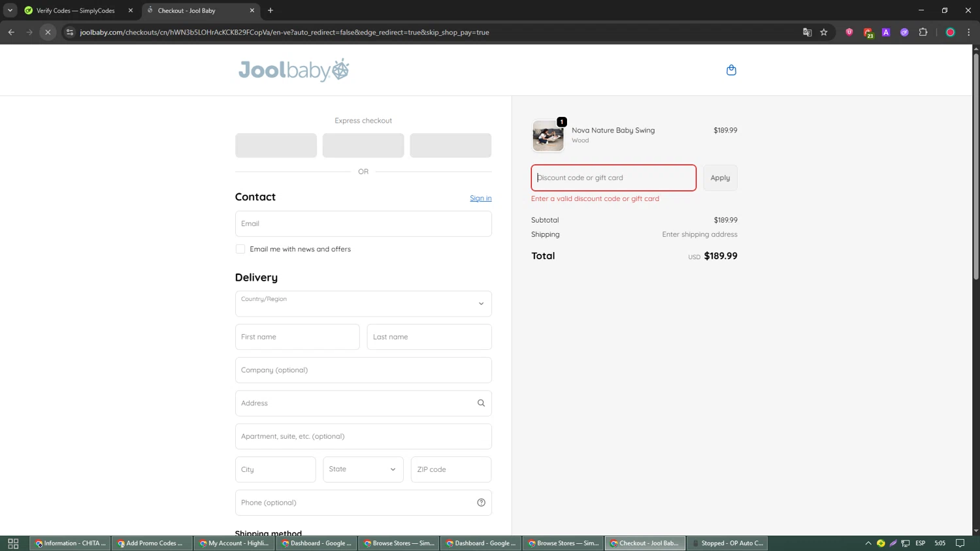Click the City field

click(275, 469)
